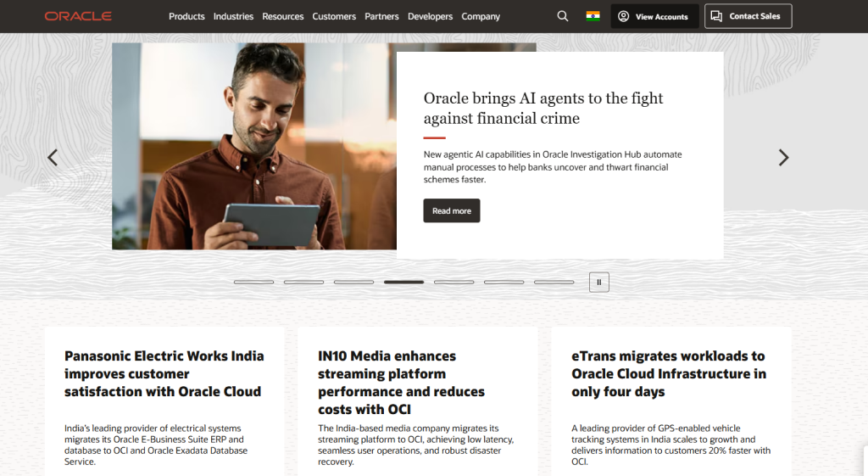The image size is (868, 476).
Task: Click 'The India-based media company' description
Action: tap(415, 445)
